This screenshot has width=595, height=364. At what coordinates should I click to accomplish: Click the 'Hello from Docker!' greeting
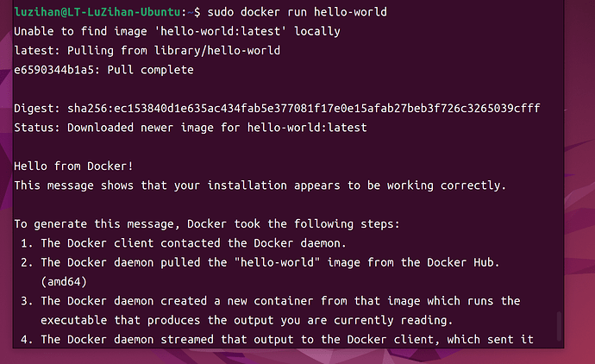pos(73,166)
